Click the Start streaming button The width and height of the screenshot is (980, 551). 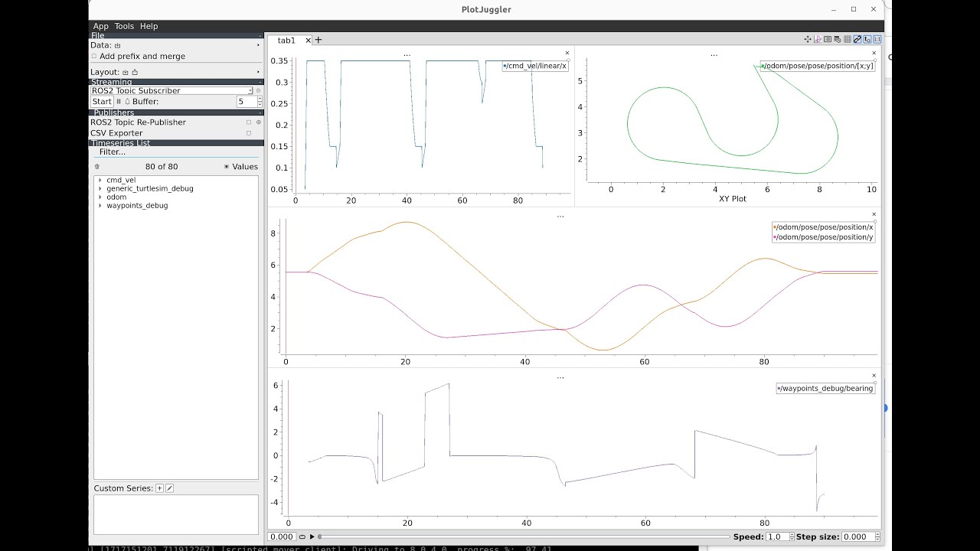(102, 101)
